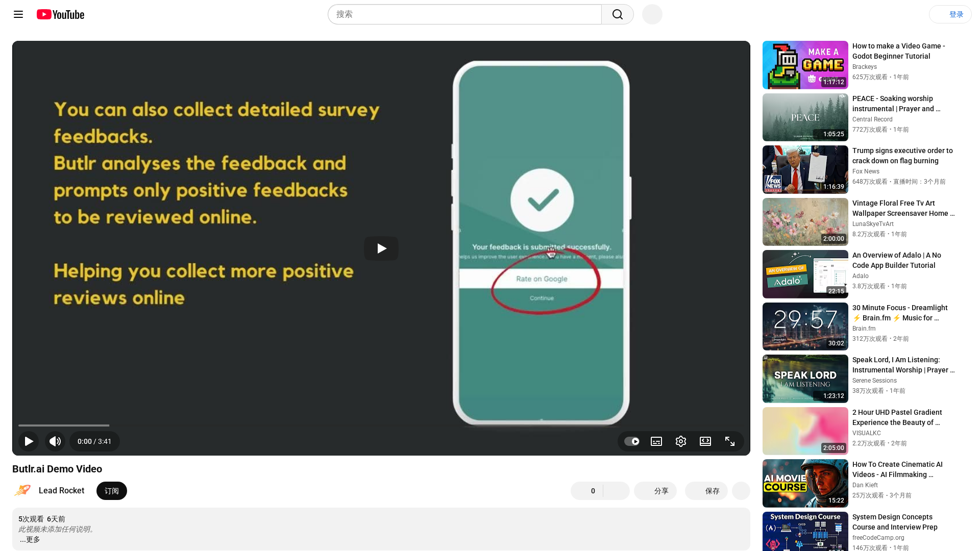980x551 pixels.
Task: Expand description with ...更多
Action: [x=30, y=539]
